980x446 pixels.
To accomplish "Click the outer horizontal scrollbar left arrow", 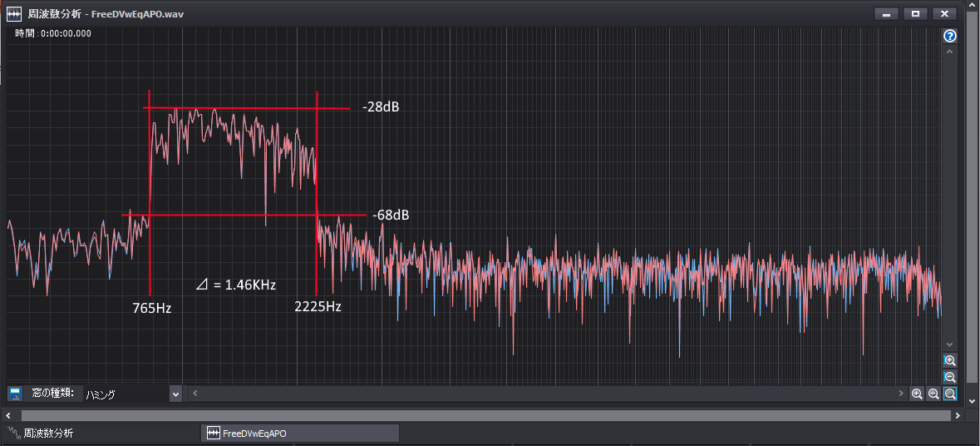I will pyautogui.click(x=9, y=415).
